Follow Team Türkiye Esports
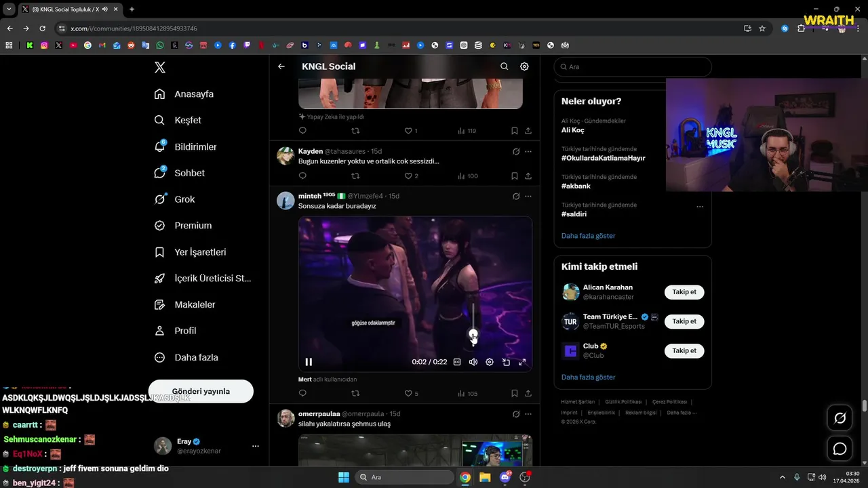Screen dimensions: 868x488 [x=684, y=321]
